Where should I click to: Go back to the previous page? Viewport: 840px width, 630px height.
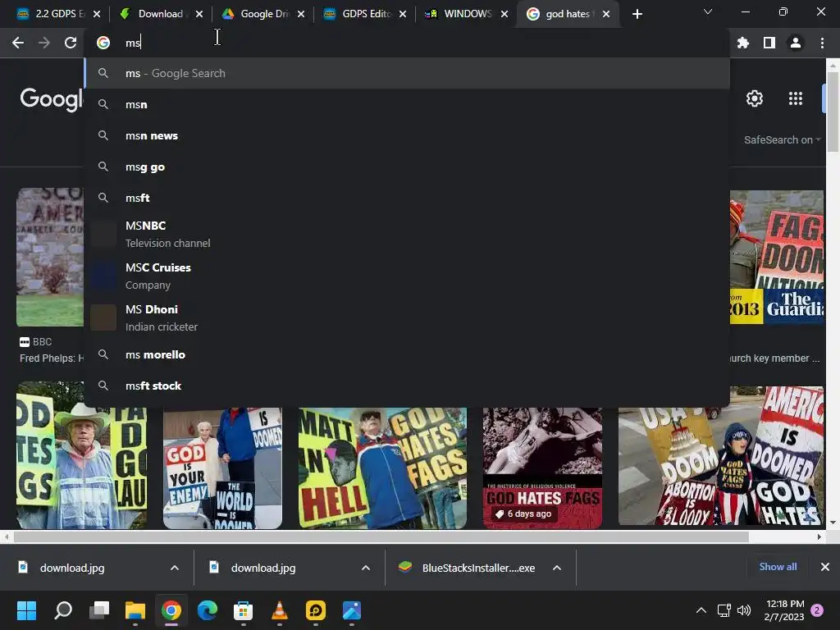[x=18, y=43]
